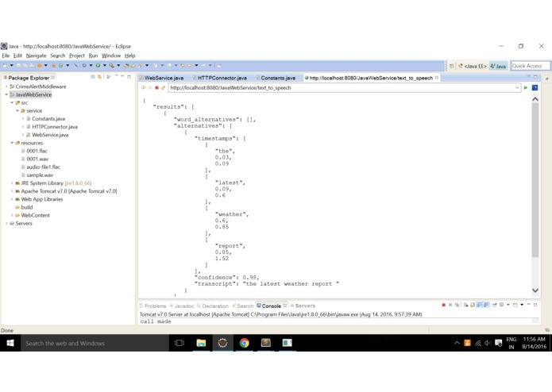This screenshot has height=392, width=552.
Task: Open the Open Console dropdown arrow
Action: coord(522,306)
